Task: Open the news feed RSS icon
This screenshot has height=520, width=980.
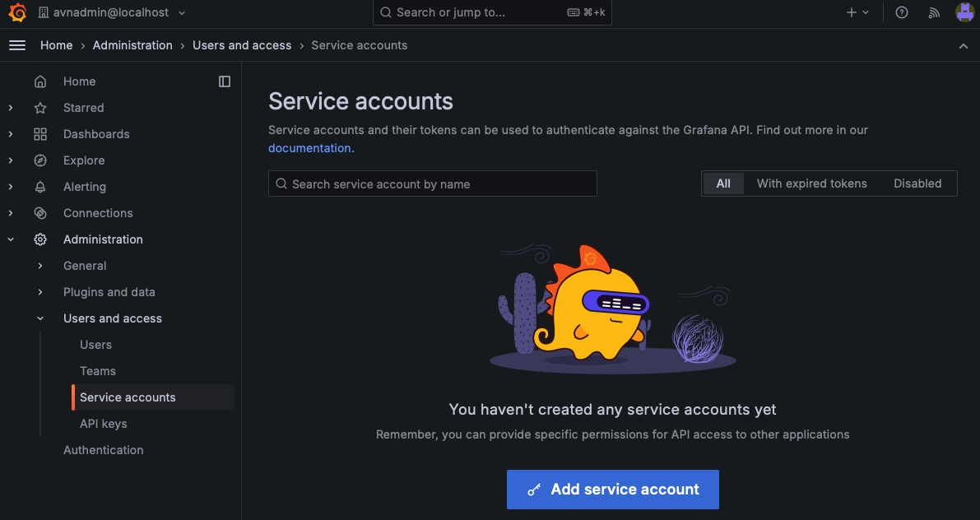Action: click(934, 12)
